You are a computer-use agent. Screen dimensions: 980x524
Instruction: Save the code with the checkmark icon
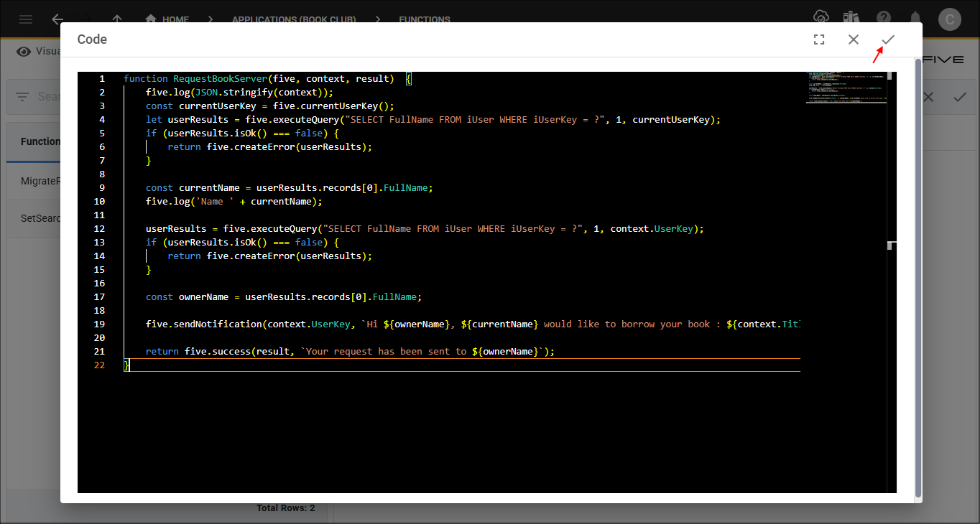coord(888,39)
